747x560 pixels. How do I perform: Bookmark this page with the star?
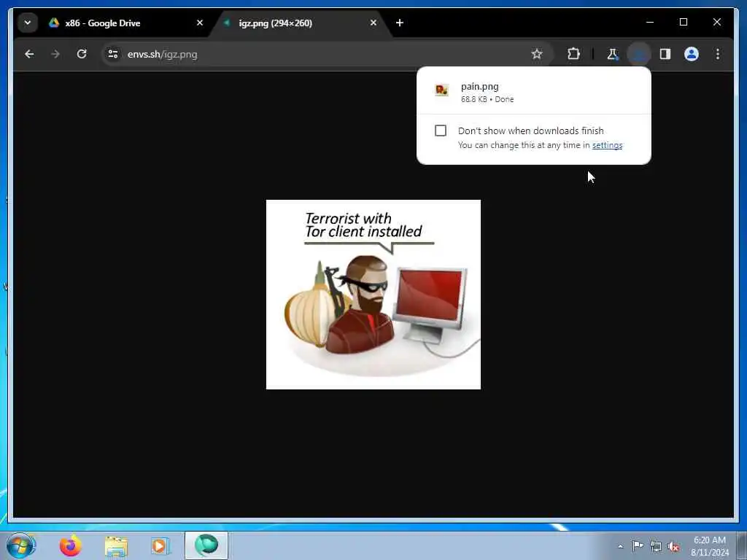537,54
